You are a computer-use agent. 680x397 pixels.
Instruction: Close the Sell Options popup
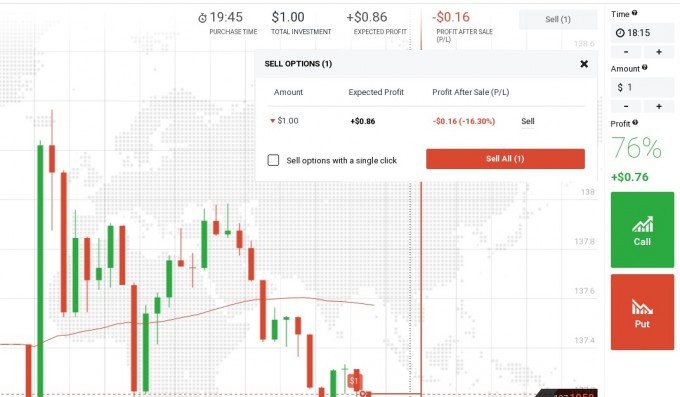584,64
